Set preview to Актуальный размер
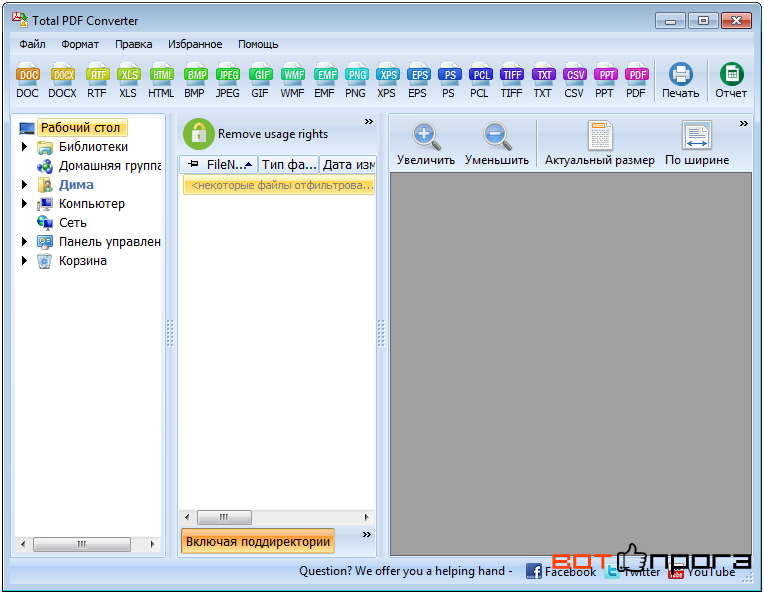 (x=599, y=144)
